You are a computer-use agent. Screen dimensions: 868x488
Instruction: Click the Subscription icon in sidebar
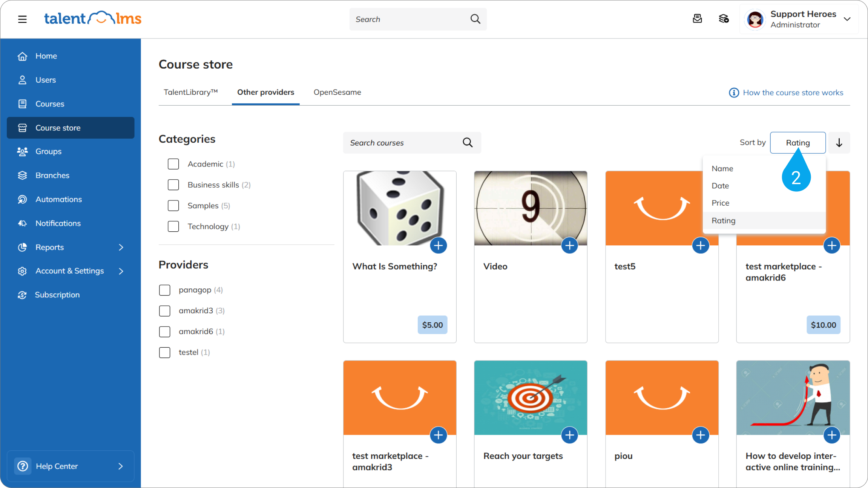pos(22,295)
